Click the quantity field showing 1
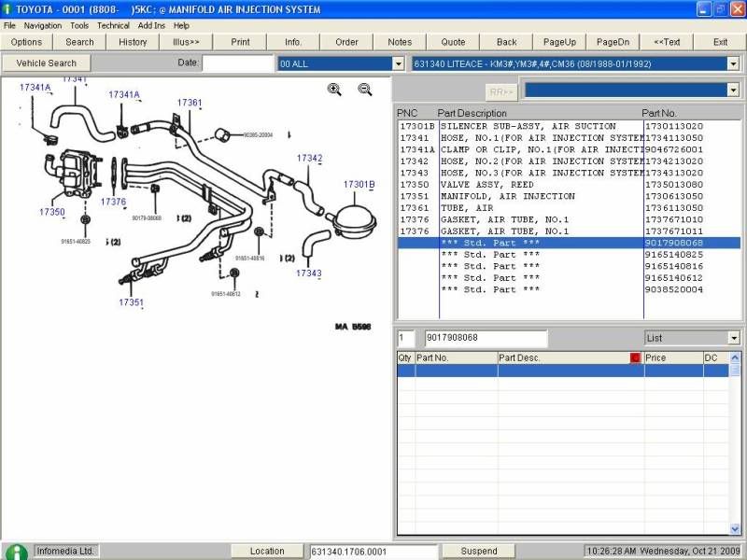The height and width of the screenshot is (560, 747). pos(406,338)
